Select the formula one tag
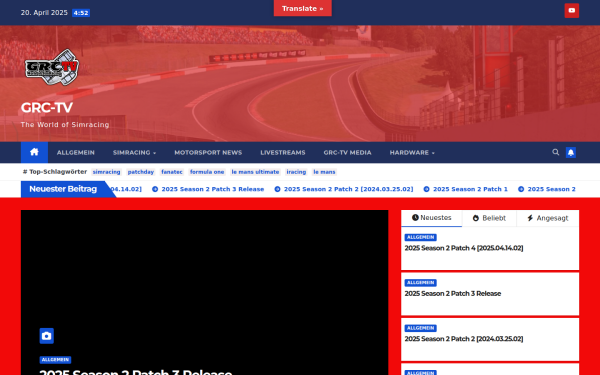This screenshot has width=600, height=375. (207, 172)
